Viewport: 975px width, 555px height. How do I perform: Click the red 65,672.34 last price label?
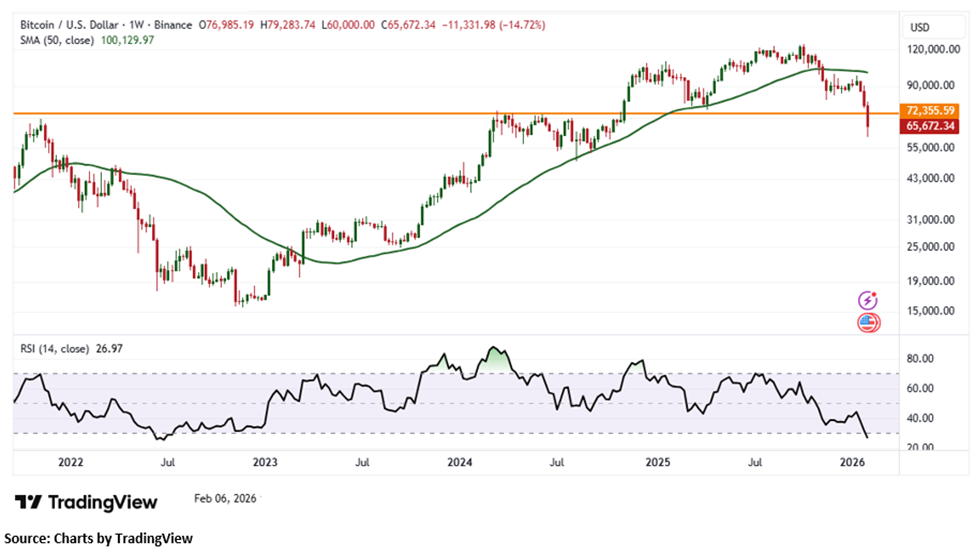click(x=930, y=126)
